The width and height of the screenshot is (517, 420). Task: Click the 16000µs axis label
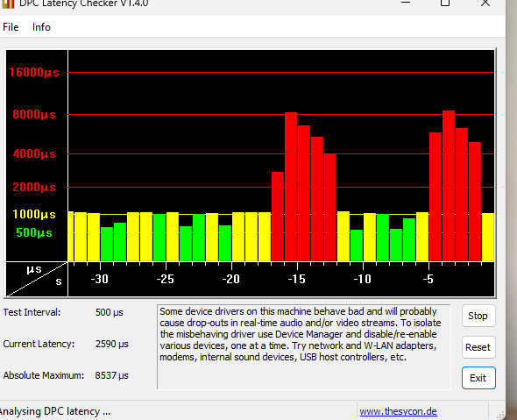click(x=34, y=72)
